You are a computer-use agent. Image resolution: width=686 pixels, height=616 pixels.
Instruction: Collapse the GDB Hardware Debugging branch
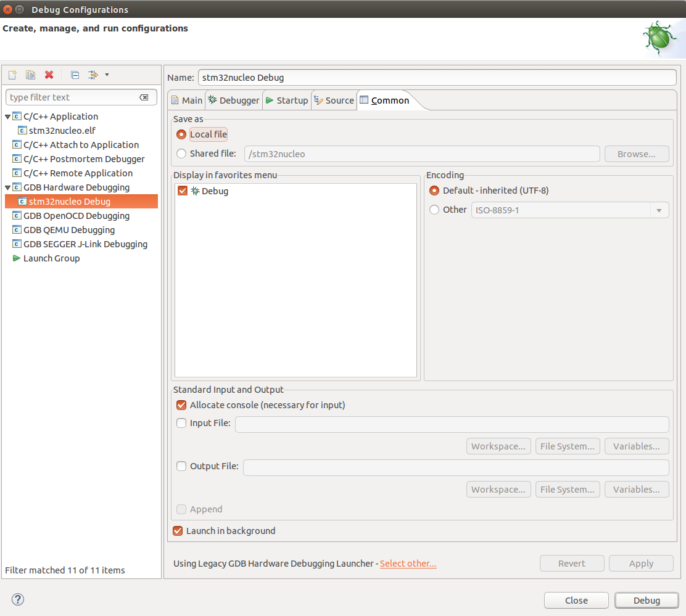pos(7,187)
